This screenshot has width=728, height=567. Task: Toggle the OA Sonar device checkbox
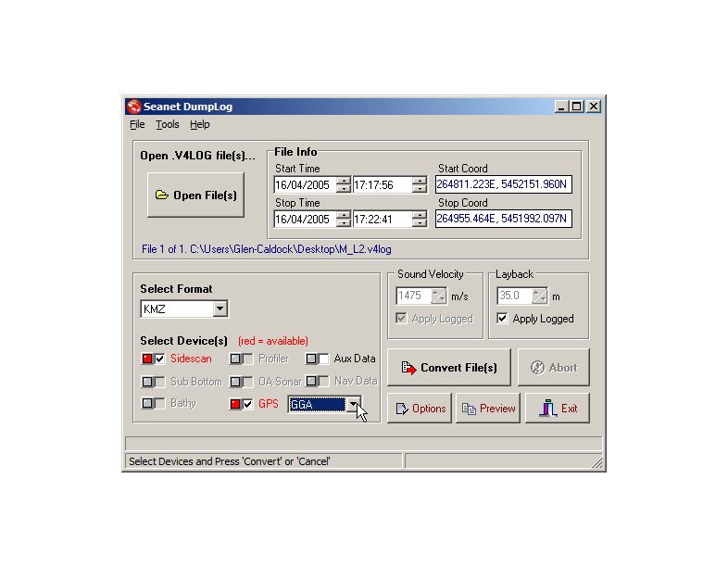pos(247,382)
